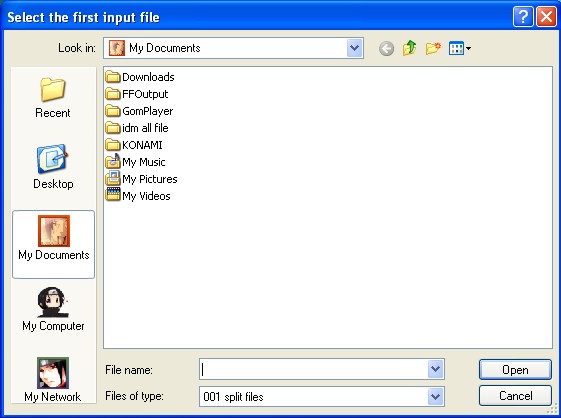Select Desktop in the places bar
Screen dimensions: 561x418
coord(53,167)
